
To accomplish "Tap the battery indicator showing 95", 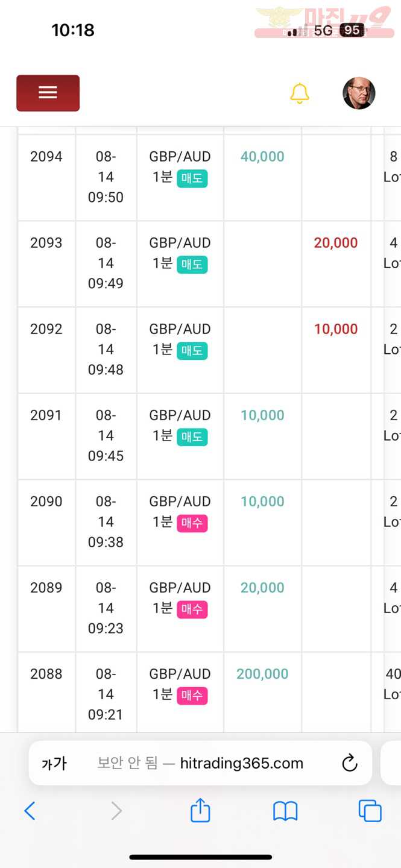I will pyautogui.click(x=352, y=30).
